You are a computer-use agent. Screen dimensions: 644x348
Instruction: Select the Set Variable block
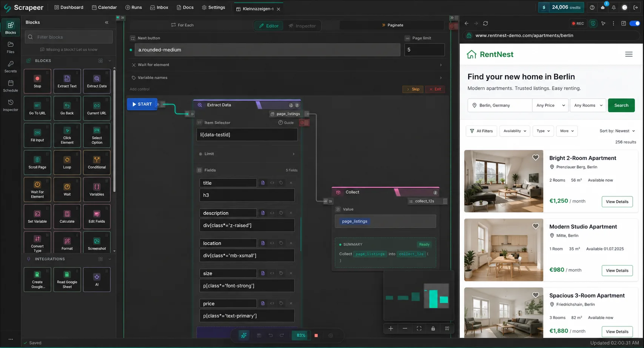click(37, 217)
